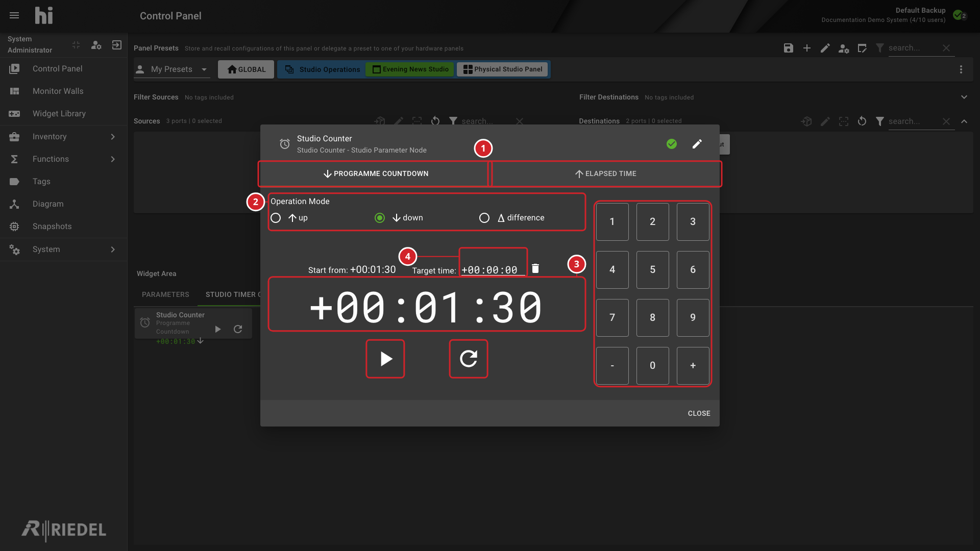Delete the target time with trash icon

click(535, 268)
